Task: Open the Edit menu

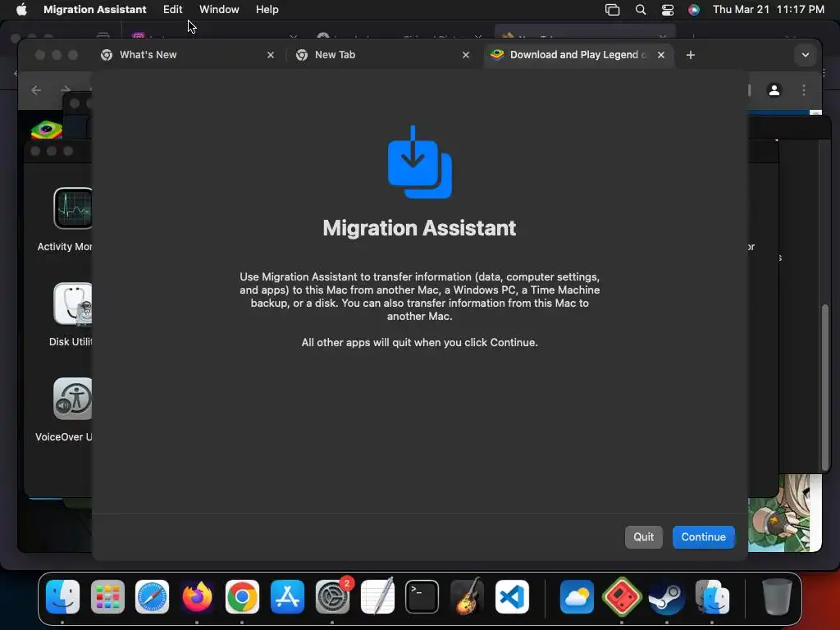Action: [172, 9]
